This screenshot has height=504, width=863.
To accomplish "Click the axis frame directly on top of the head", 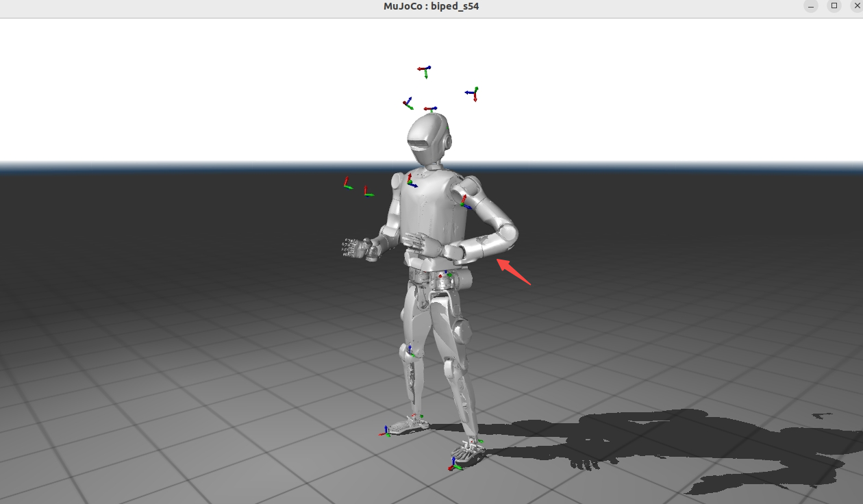I will (430, 109).
